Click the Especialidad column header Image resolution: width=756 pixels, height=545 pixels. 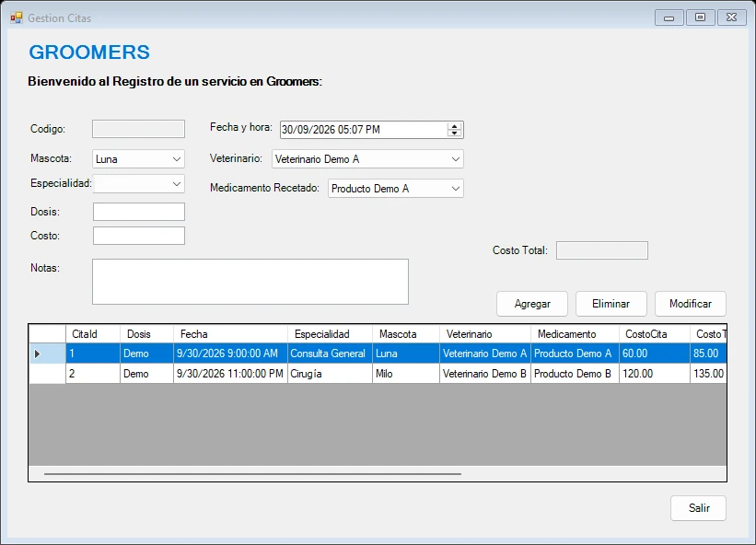tap(330, 334)
